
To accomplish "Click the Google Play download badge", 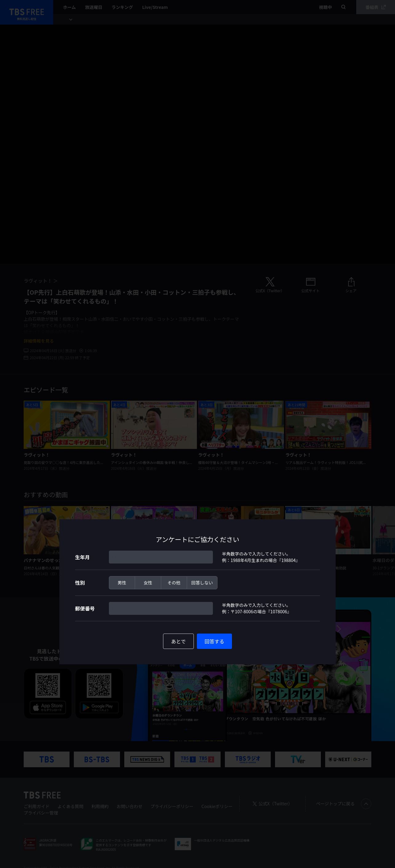I will click(x=99, y=707).
